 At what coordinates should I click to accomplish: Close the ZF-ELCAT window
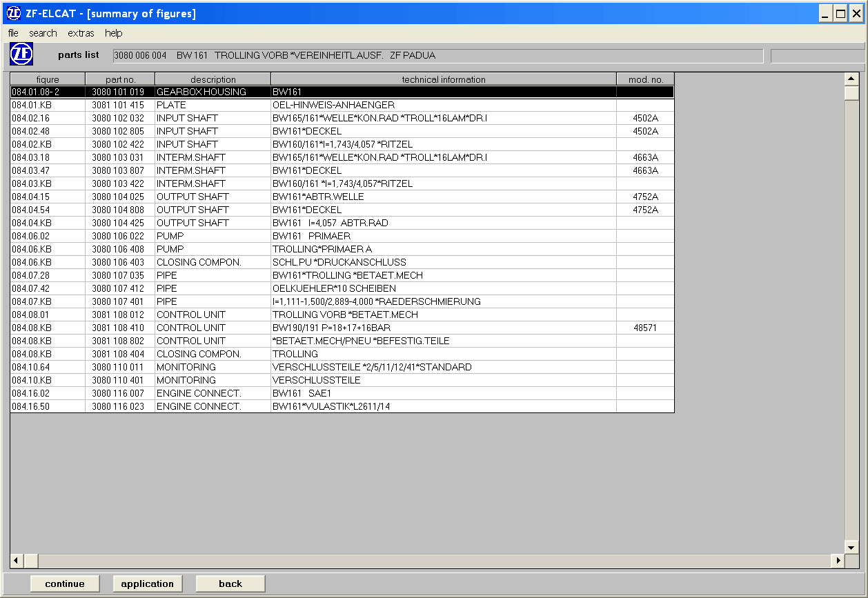click(x=856, y=13)
